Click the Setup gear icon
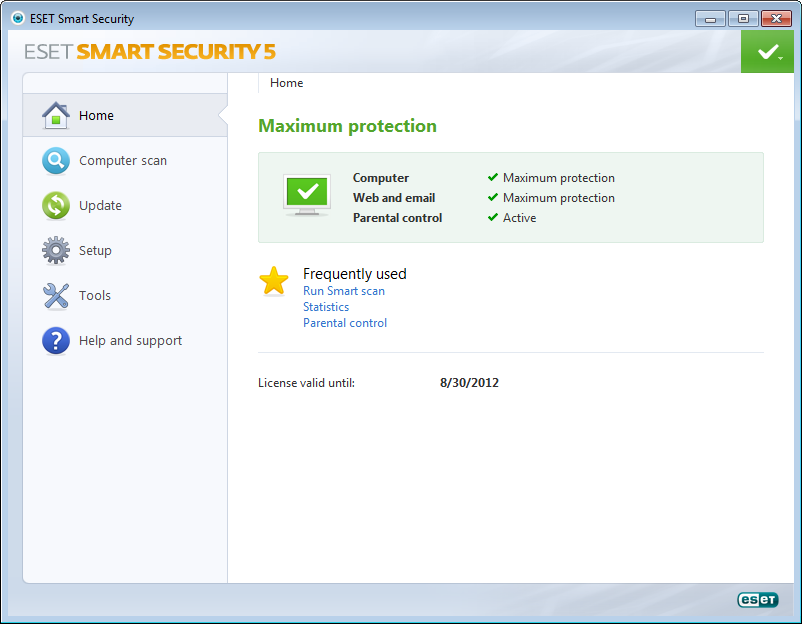This screenshot has height=624, width=802. 56,251
